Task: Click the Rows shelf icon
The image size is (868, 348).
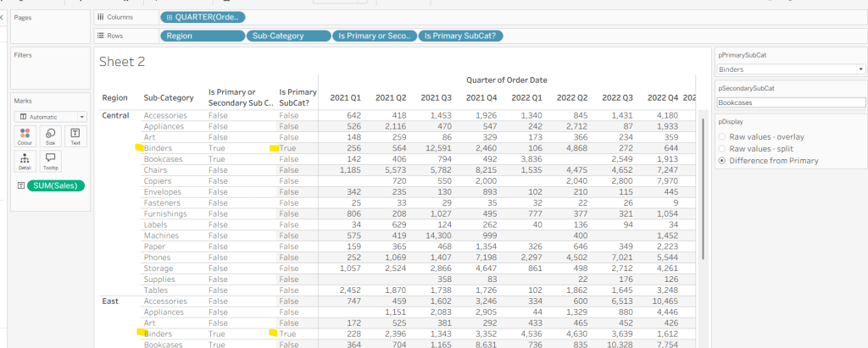Action: tap(102, 36)
